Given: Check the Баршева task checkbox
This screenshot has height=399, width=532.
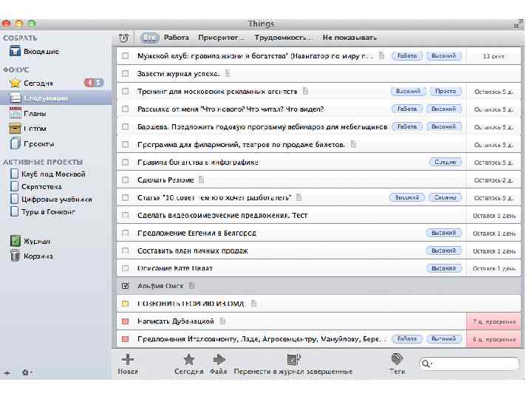Looking at the screenshot, I should pyautogui.click(x=125, y=126).
